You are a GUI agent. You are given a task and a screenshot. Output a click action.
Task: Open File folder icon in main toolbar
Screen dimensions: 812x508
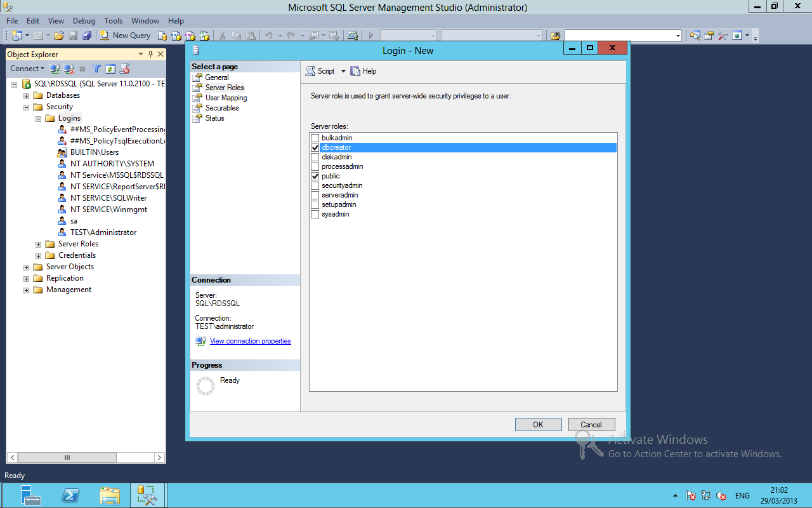(x=59, y=36)
